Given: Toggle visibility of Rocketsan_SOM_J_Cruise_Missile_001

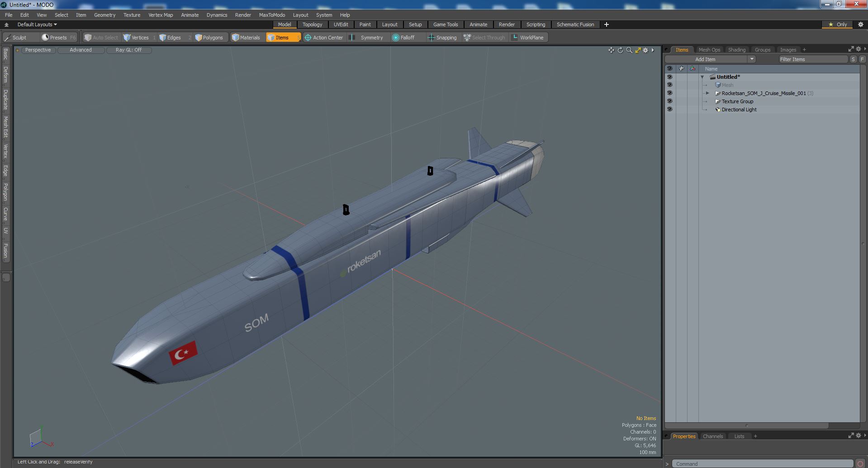Looking at the screenshot, I should [669, 93].
